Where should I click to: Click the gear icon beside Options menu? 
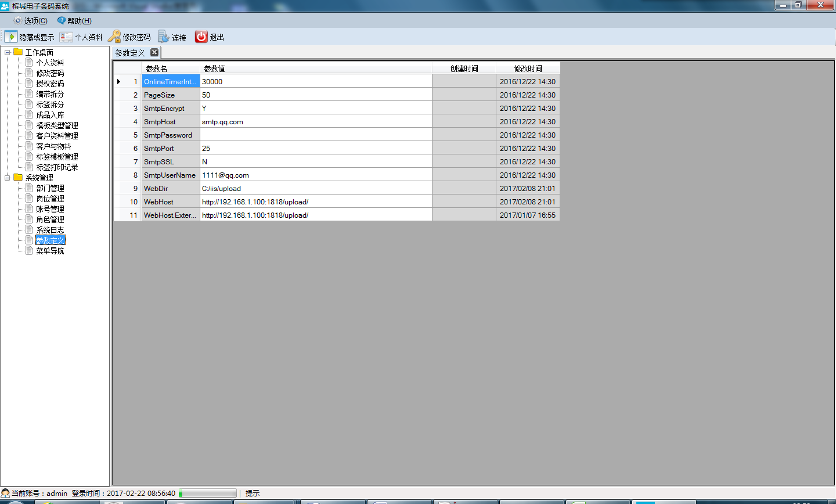point(17,20)
